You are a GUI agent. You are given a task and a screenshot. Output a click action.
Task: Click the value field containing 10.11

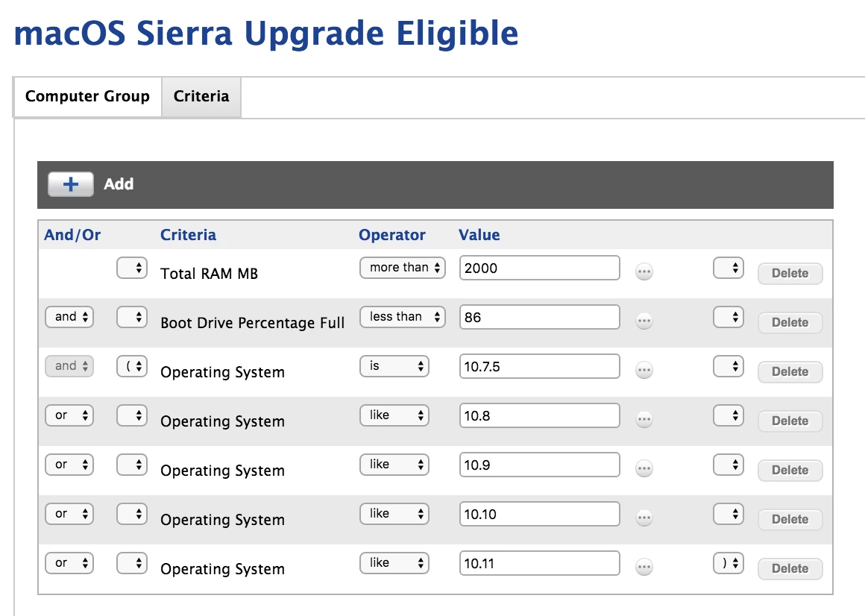pyautogui.click(x=540, y=563)
